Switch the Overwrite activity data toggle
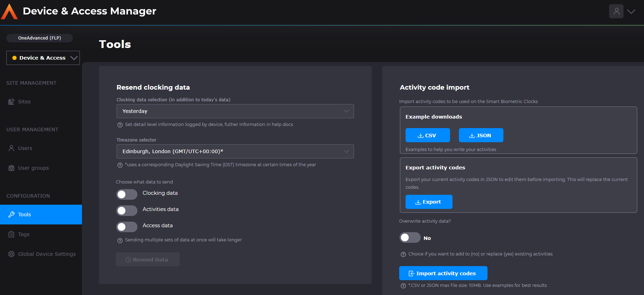The image size is (644, 295). click(x=410, y=237)
